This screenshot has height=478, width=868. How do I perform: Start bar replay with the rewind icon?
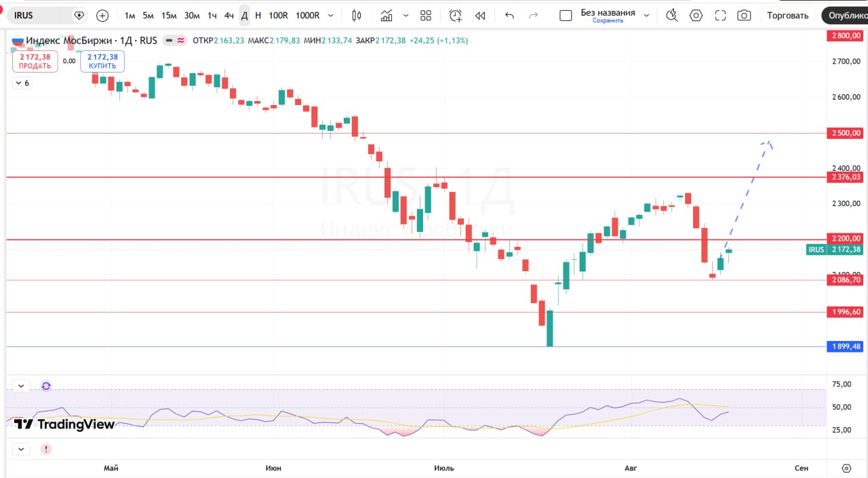[480, 15]
